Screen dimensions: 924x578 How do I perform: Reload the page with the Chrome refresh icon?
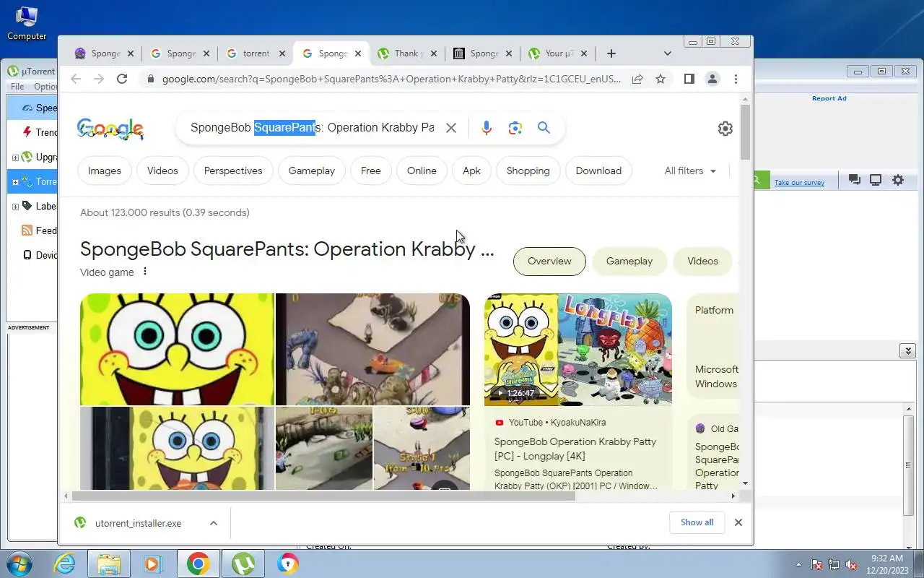click(122, 79)
